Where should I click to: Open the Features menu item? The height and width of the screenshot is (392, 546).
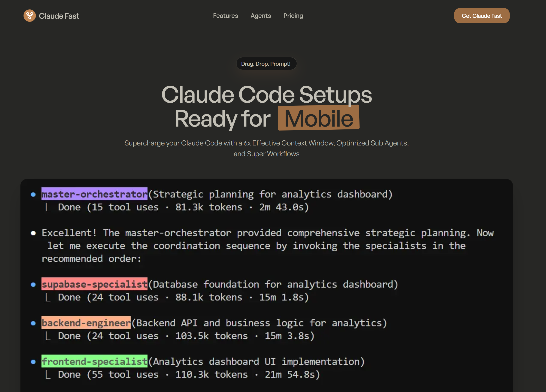225,15
